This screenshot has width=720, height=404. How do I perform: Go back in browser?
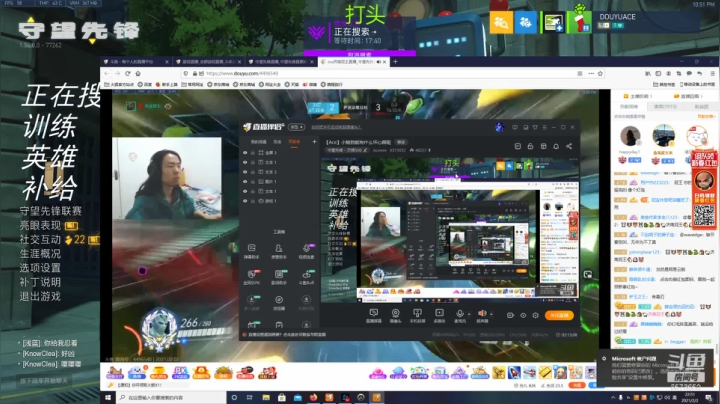[107, 73]
